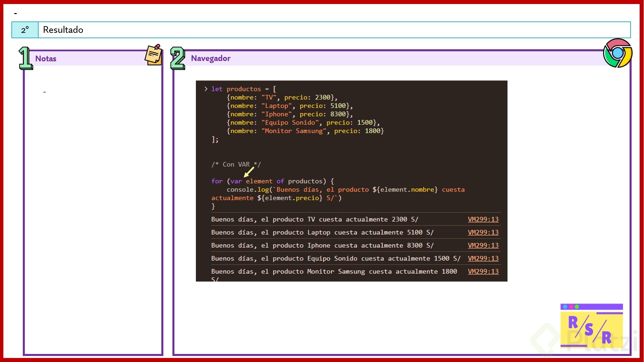The image size is (644, 362).
Task: Click the green number 1 badge
Action: 25,58
